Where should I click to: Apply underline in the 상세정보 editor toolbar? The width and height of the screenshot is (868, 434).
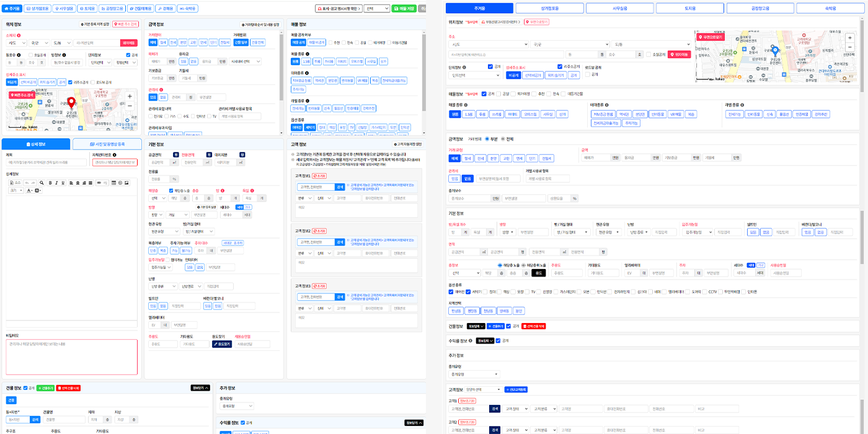point(63,183)
